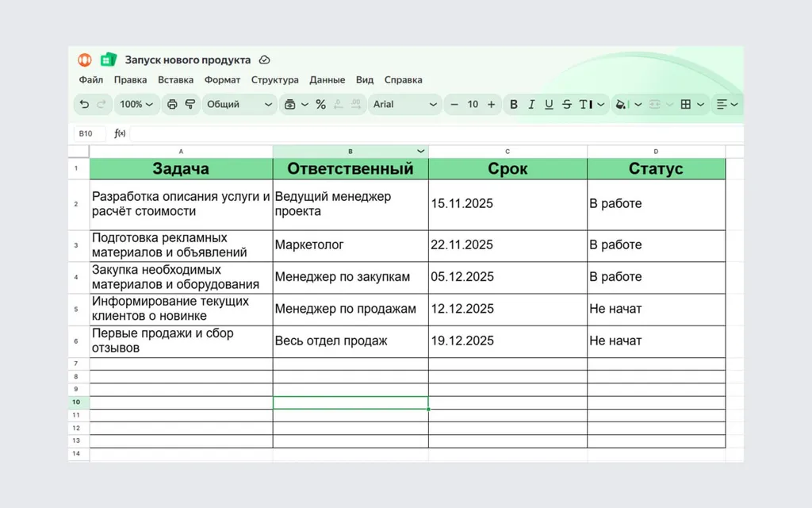
Task: Click the cloud saved status icon
Action: pos(264,60)
